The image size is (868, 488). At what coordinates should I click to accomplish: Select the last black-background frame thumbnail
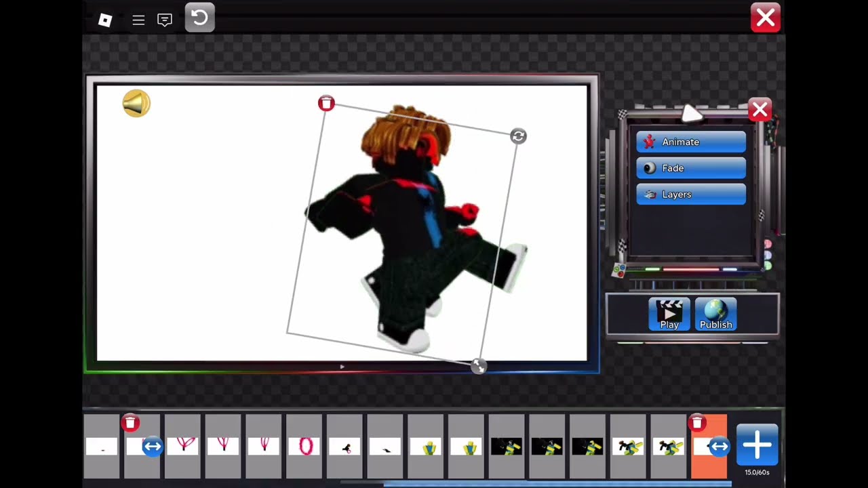(587, 447)
